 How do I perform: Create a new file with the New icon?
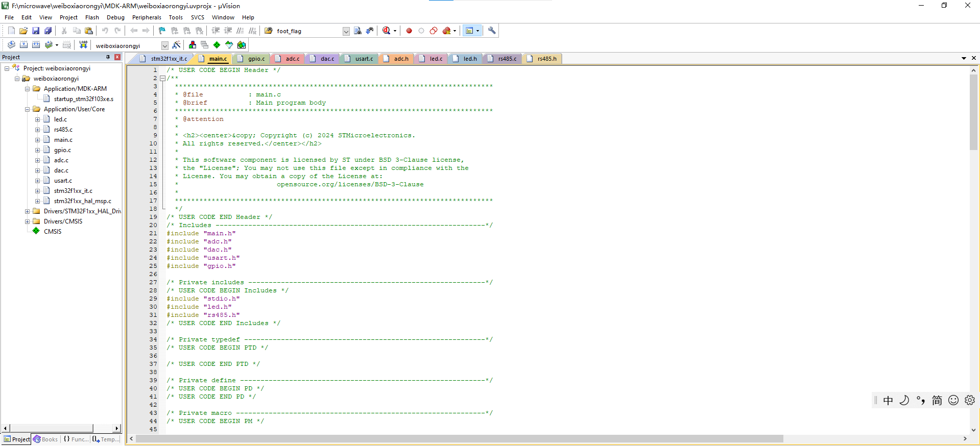[x=11, y=31]
